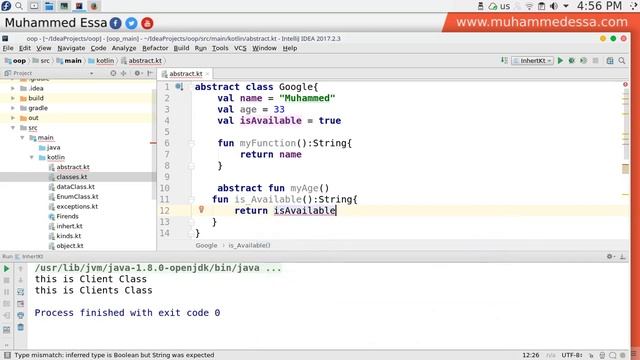This screenshot has height=360, width=640.
Task: Expand the .idea folder in the tree
Action: pos(13,88)
